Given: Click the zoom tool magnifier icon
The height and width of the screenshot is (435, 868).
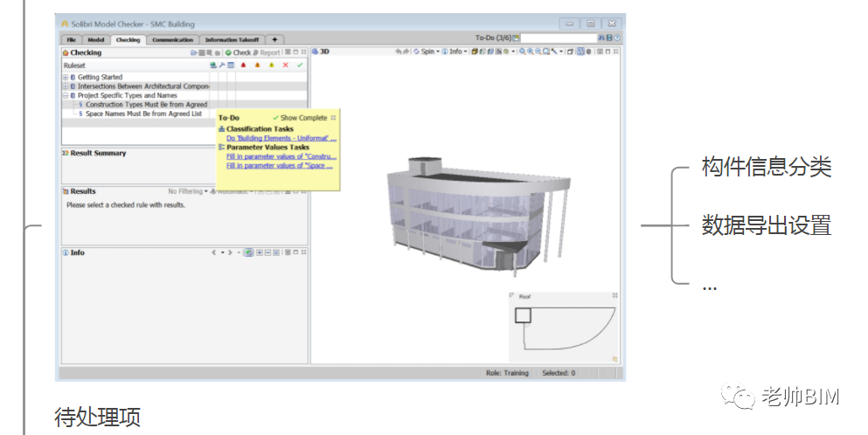Looking at the screenshot, I should point(522,52).
